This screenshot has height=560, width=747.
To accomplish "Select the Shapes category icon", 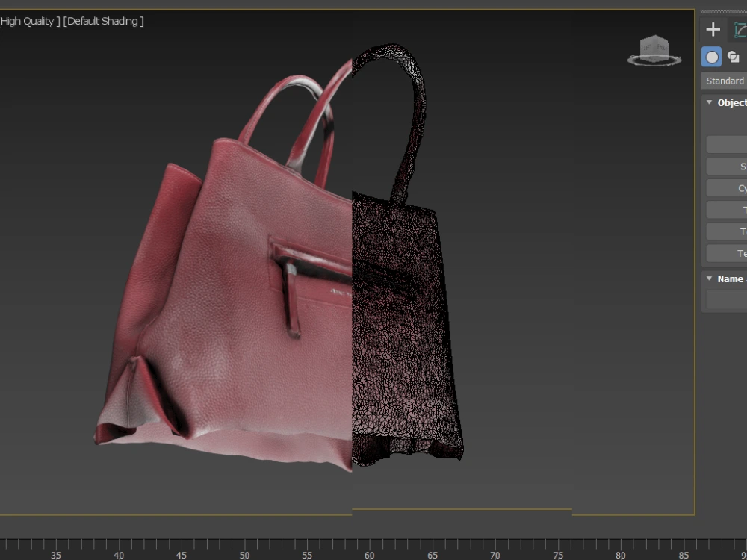I will click(x=732, y=57).
